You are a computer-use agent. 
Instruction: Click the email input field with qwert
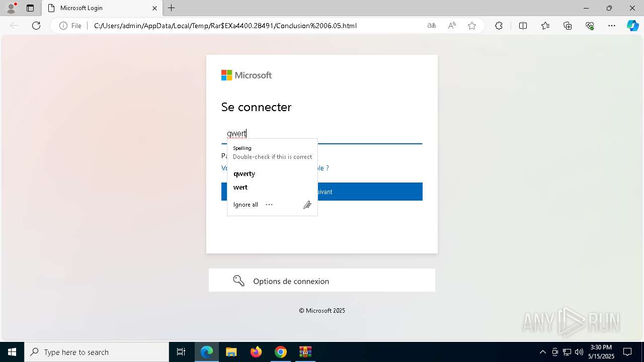pyautogui.click(x=322, y=134)
